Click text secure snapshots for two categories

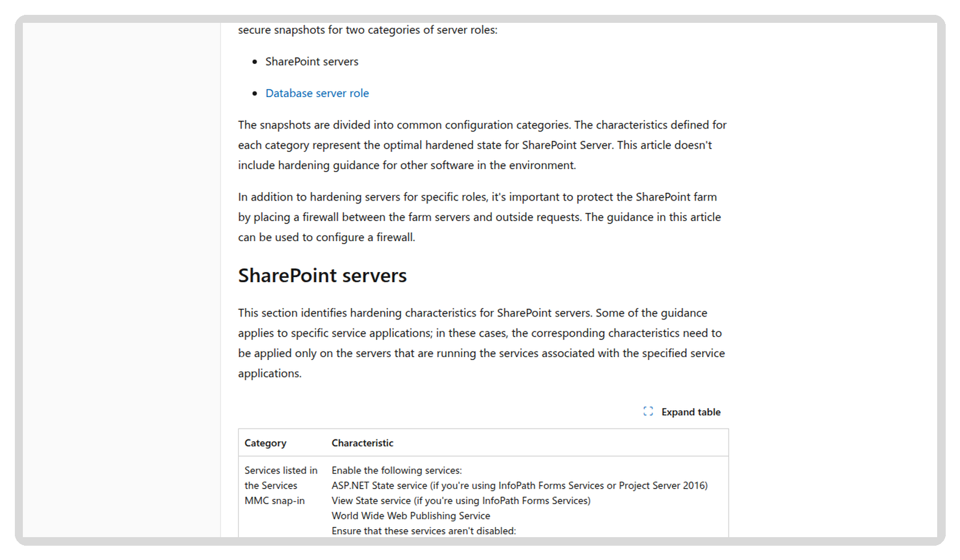[367, 30]
